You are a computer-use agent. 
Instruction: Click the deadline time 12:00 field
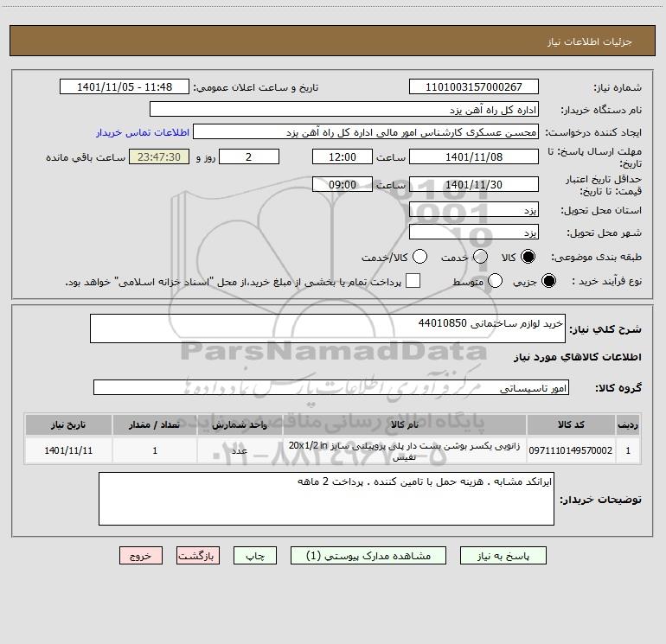(x=343, y=156)
